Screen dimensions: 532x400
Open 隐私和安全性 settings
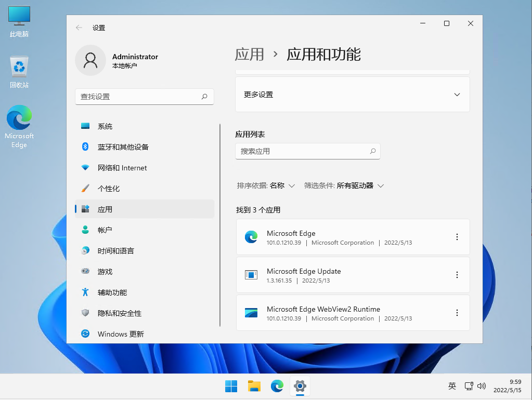pos(145,313)
